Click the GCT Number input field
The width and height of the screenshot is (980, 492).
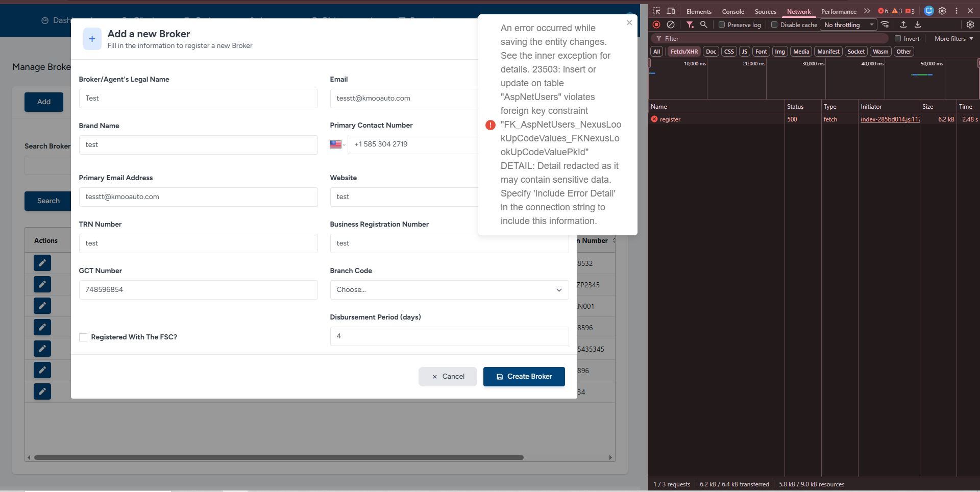[x=198, y=290]
